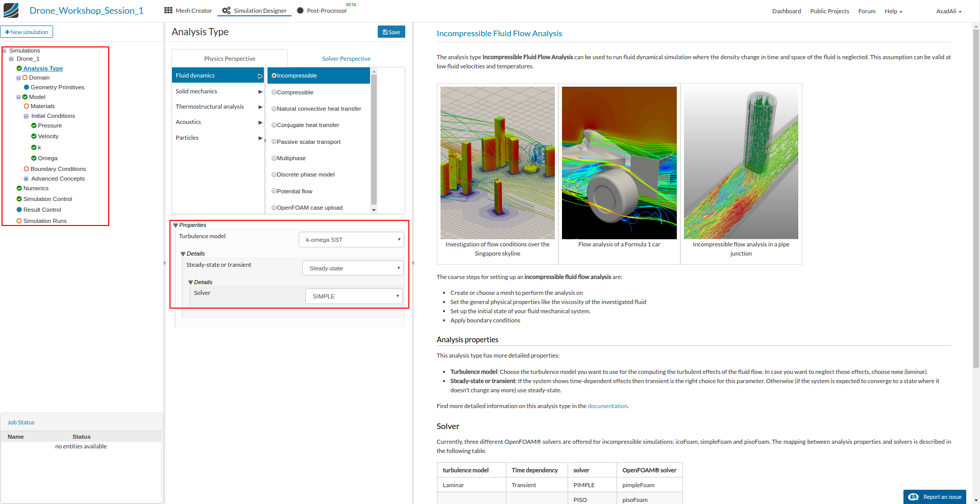
Task: Click the eye icon on Report an issue
Action: click(914, 497)
